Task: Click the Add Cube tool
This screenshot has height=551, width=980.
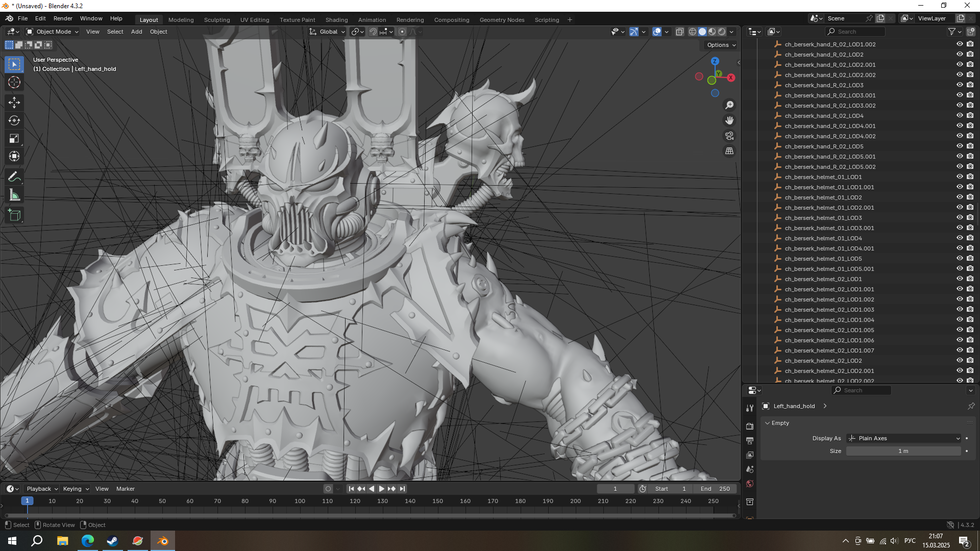Action: point(14,215)
